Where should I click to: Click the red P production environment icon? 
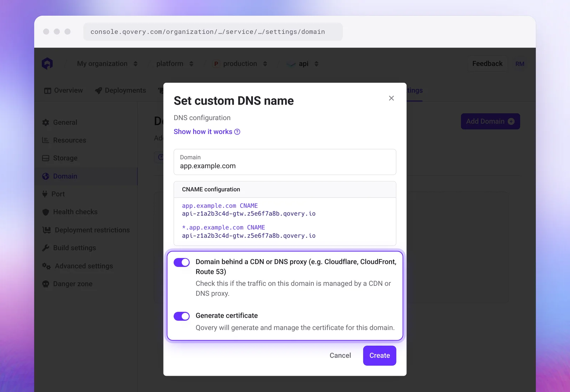(x=216, y=64)
